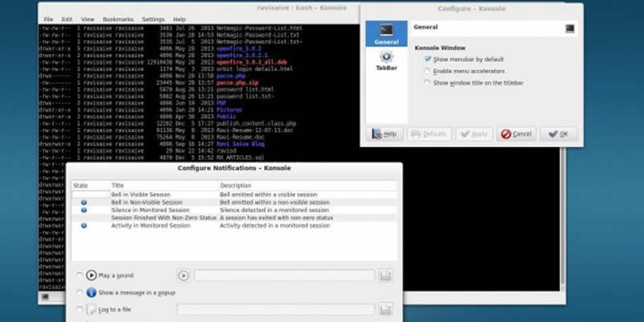This screenshot has height=322, width=644.
Task: Toggle Show menubar by default checkbox
Action: [x=427, y=59]
